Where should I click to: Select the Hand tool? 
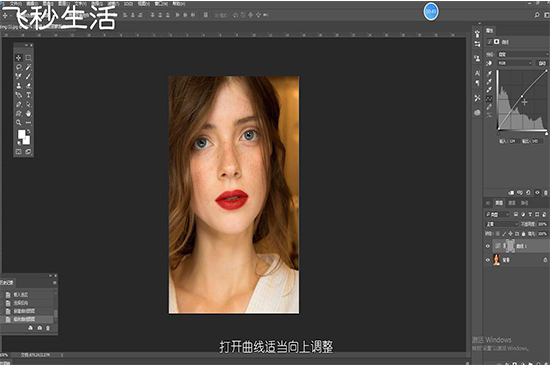point(28,113)
